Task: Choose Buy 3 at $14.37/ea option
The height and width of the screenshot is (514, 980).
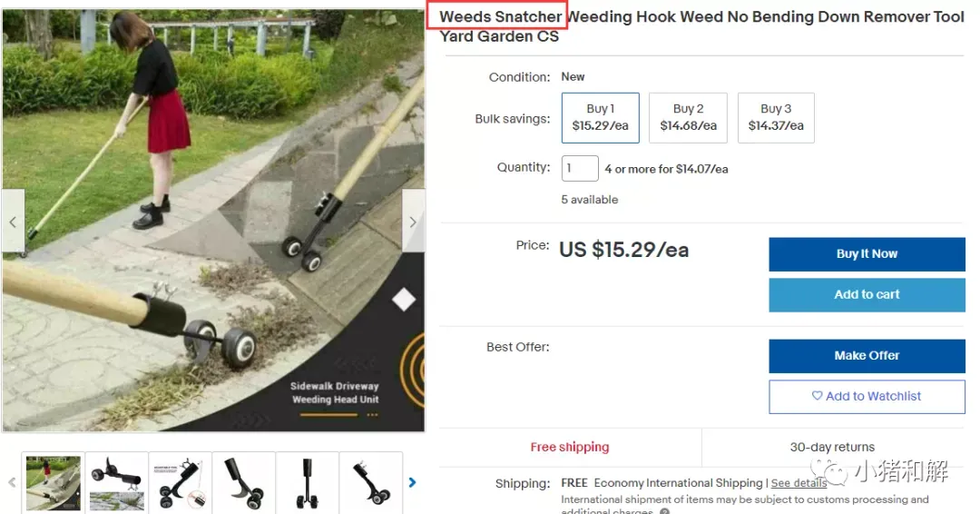Action: [x=776, y=117]
